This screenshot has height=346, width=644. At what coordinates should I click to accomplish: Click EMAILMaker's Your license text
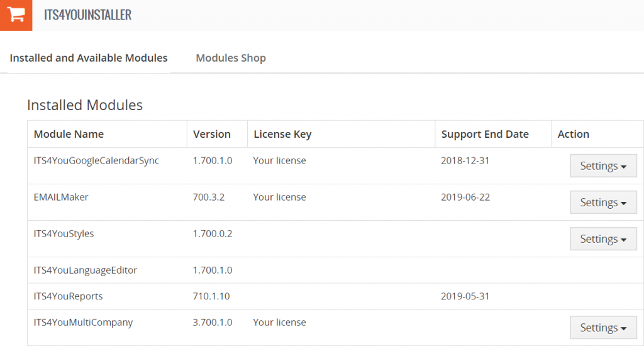tap(279, 198)
